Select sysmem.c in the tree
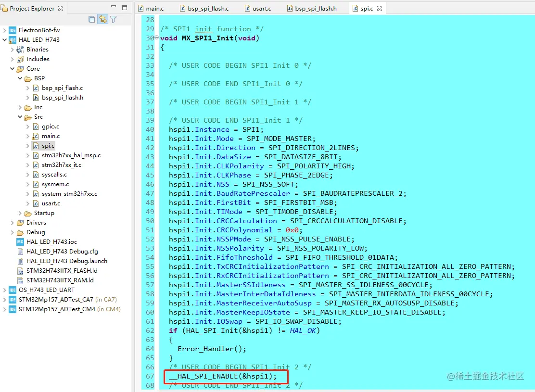535x392 pixels. point(55,184)
